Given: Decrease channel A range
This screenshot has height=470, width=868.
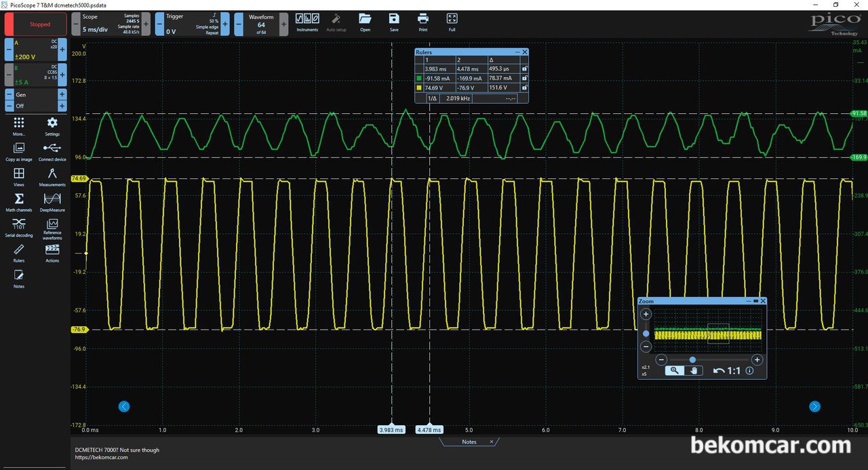Looking at the screenshot, I should 9,50.
